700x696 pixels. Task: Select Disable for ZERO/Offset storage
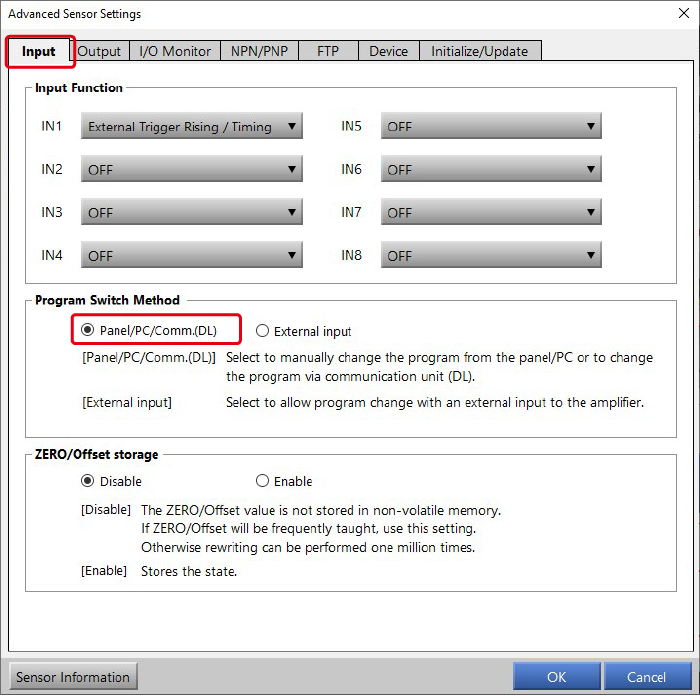[88, 481]
